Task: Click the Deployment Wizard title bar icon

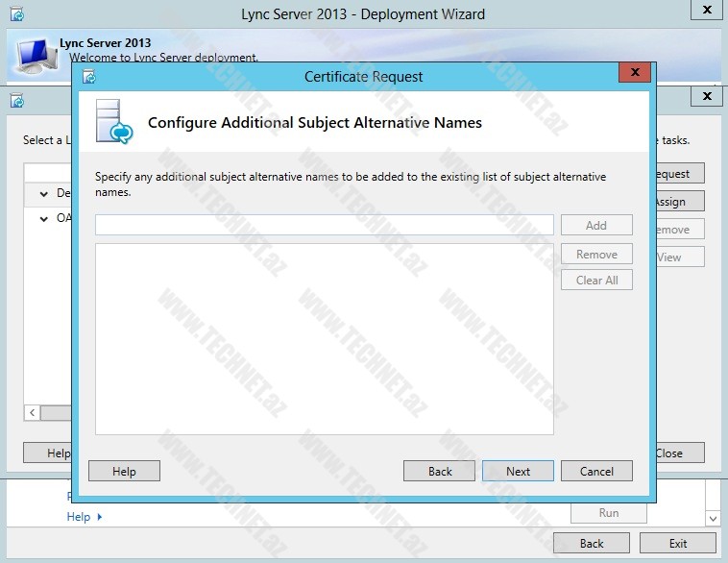Action: [16, 14]
